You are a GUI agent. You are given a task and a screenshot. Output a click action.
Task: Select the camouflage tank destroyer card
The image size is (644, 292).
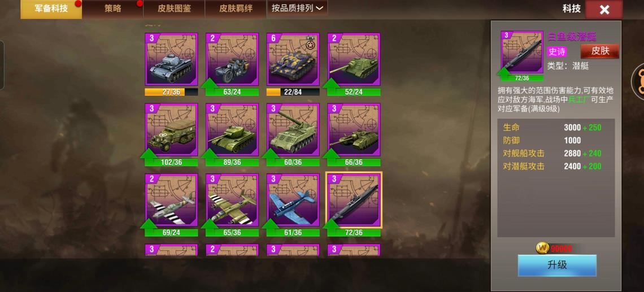click(x=293, y=59)
